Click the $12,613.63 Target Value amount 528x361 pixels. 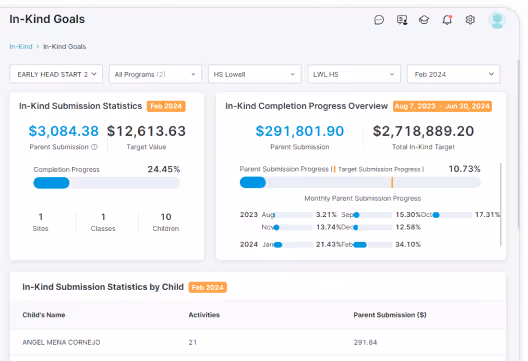pos(146,131)
